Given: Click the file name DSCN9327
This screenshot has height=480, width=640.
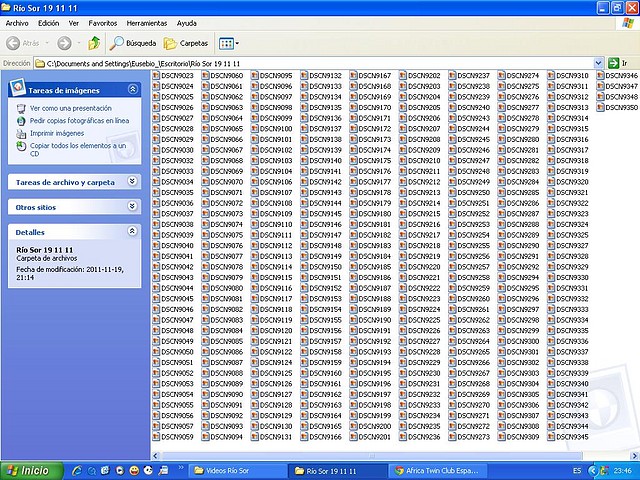Looking at the screenshot, I should pyautogui.click(x=572, y=245).
